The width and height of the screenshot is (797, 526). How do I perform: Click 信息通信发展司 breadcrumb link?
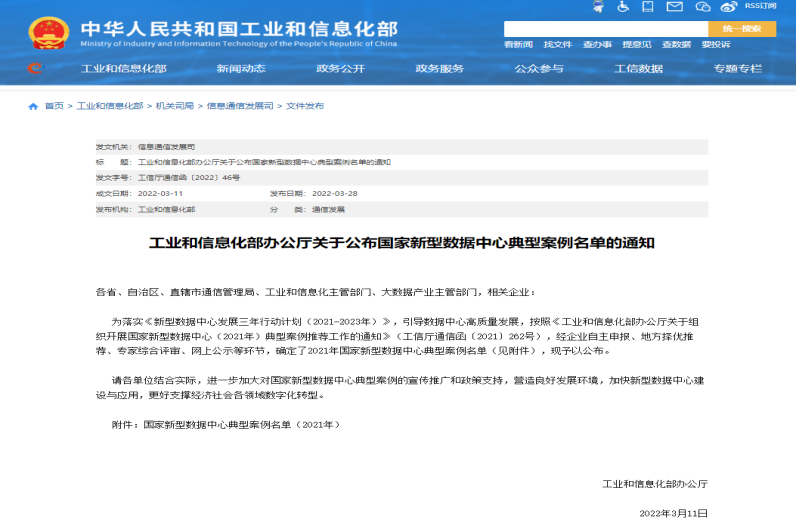click(x=240, y=106)
